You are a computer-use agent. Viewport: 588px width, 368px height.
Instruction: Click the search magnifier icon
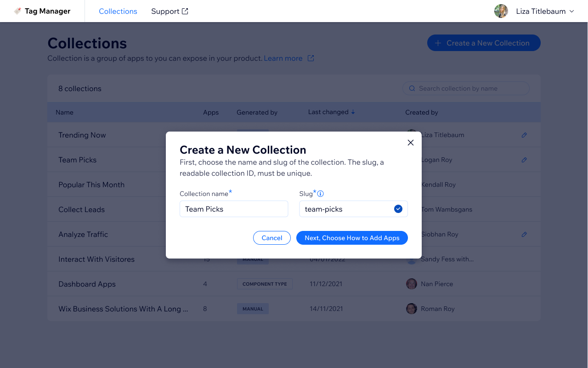point(412,88)
